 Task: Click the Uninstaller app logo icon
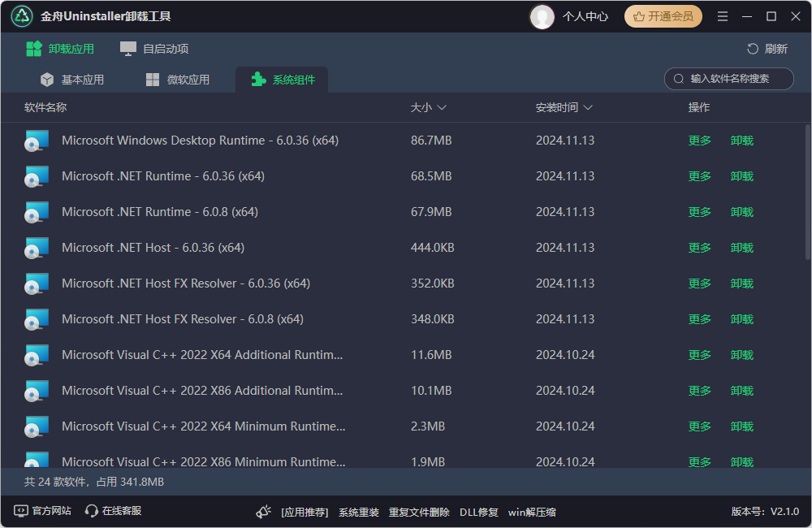click(x=22, y=16)
